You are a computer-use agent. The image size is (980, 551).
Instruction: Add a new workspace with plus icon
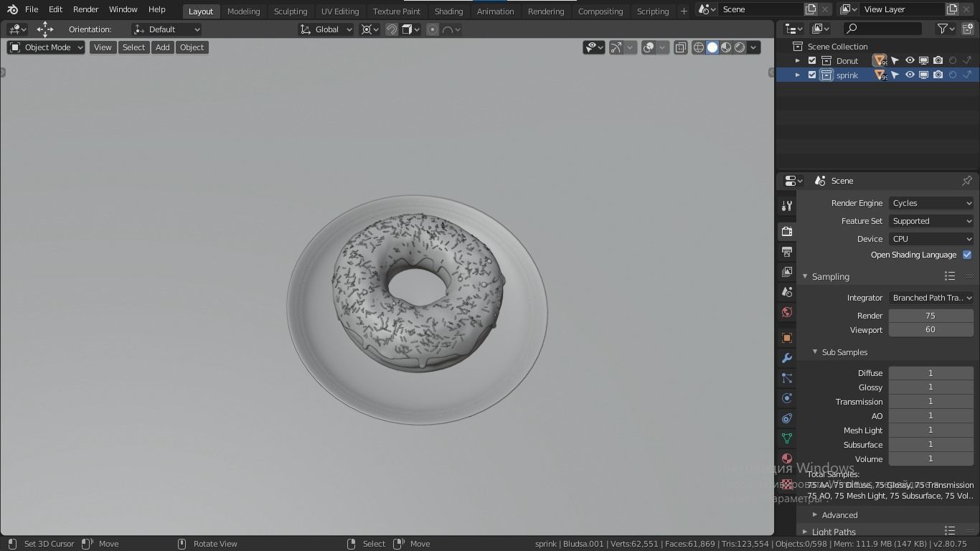[684, 11]
